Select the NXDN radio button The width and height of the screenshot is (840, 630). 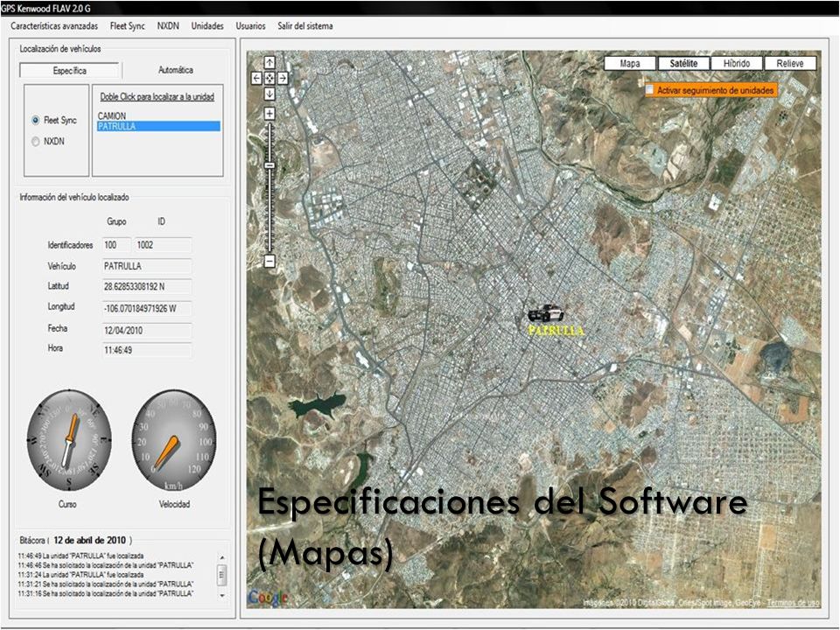tap(35, 142)
